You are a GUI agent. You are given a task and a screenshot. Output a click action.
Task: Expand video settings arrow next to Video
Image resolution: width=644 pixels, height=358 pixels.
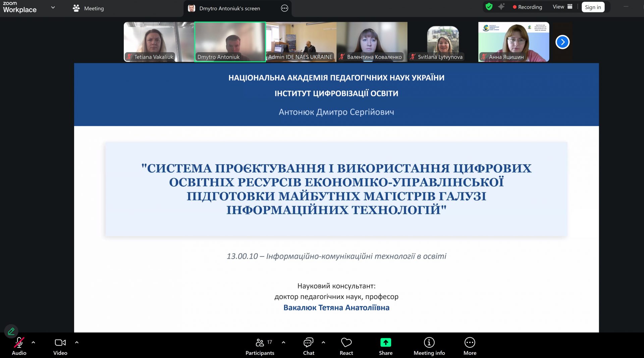click(x=77, y=343)
